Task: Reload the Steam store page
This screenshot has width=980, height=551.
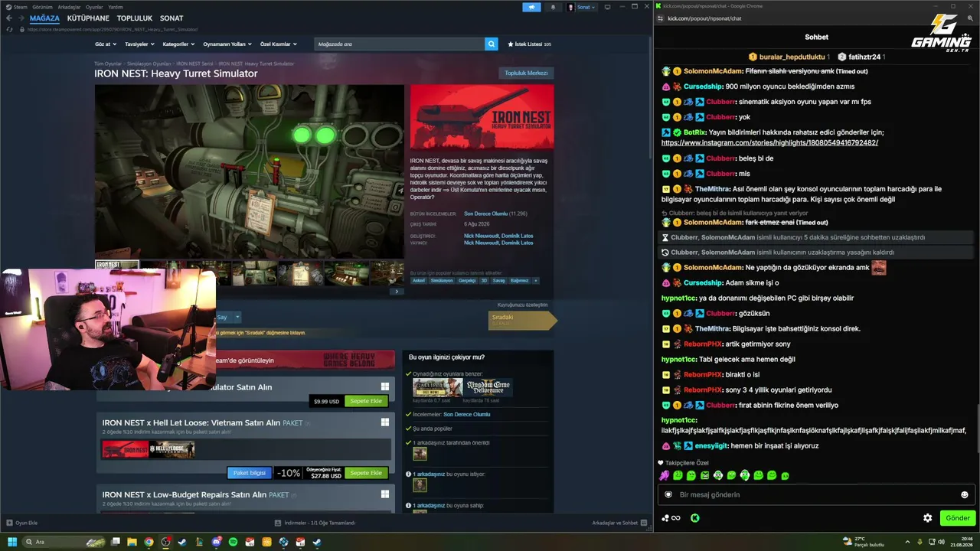Action: (9, 29)
